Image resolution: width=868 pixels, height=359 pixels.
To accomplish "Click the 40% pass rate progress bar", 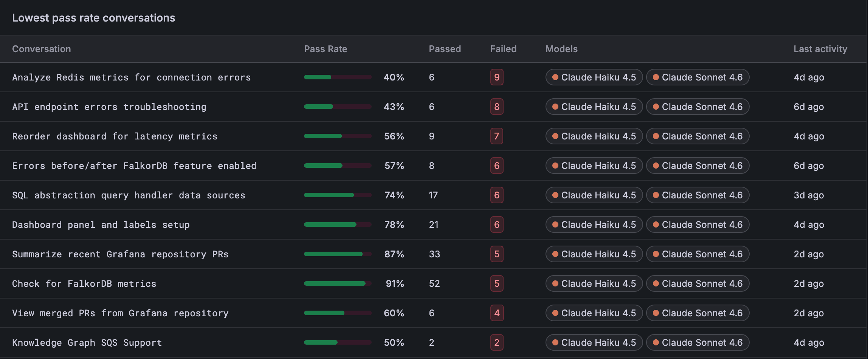I will tap(338, 77).
